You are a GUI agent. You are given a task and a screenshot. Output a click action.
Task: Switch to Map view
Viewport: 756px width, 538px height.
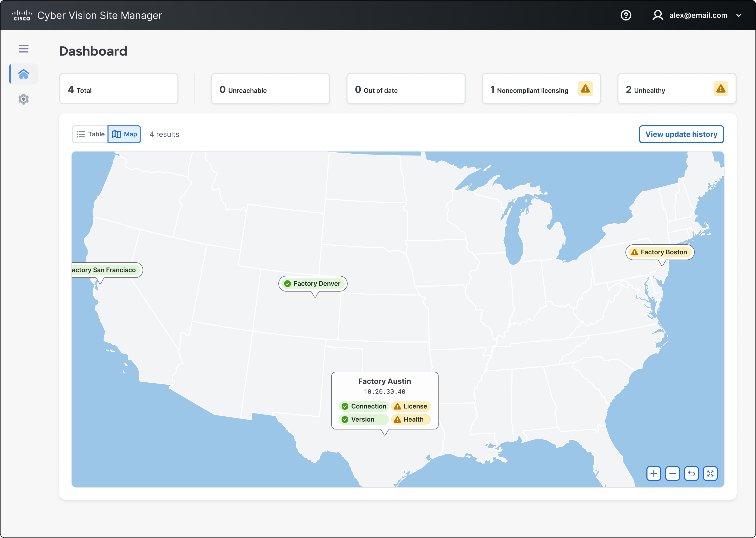(x=124, y=134)
